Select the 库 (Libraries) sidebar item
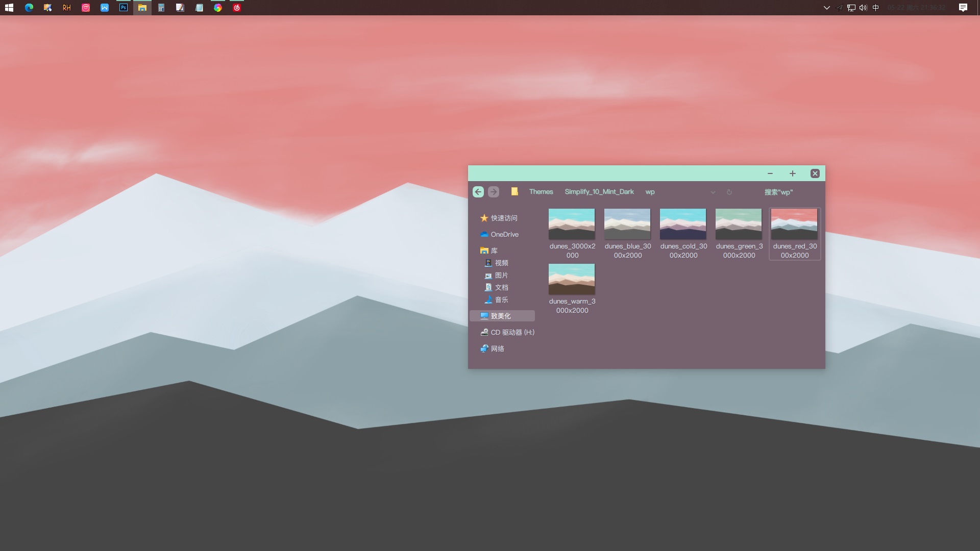 coord(489,251)
